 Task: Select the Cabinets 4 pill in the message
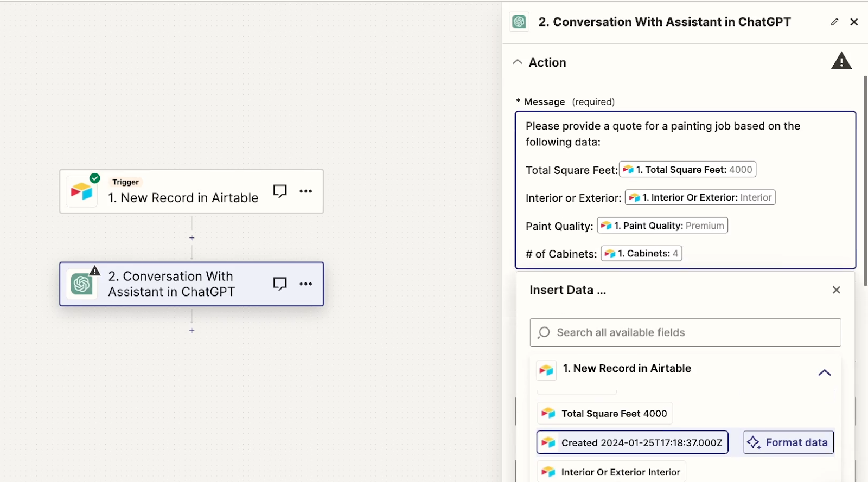pos(641,253)
